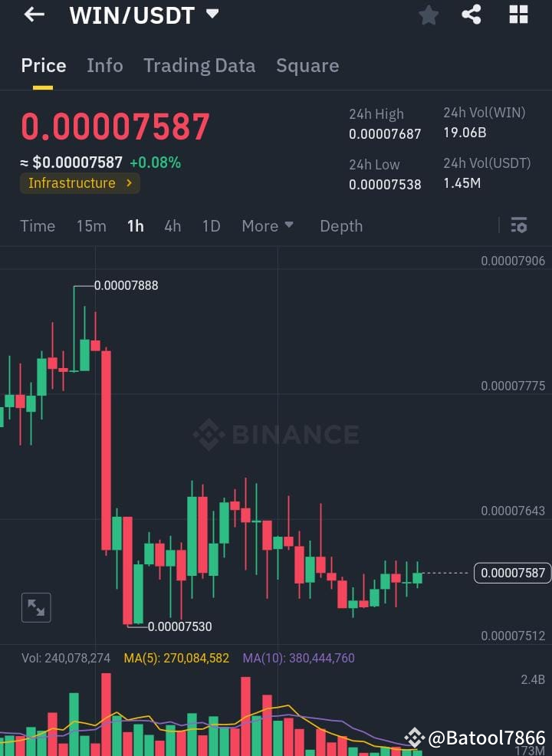Switch to the Trading Data tab

pyautogui.click(x=199, y=66)
